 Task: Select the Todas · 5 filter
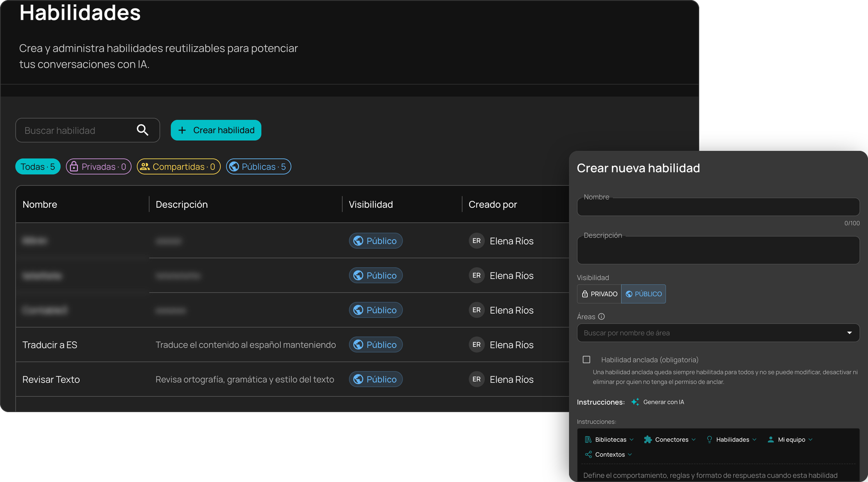click(38, 166)
